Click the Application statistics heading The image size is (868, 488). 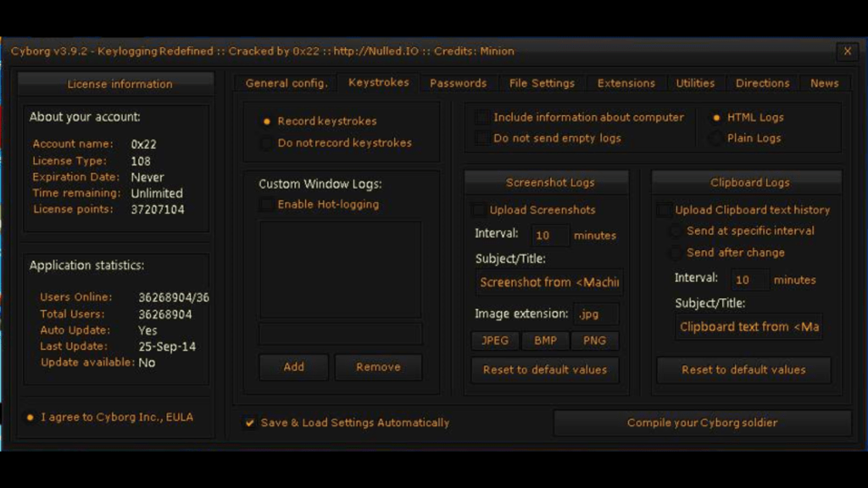[x=87, y=265]
